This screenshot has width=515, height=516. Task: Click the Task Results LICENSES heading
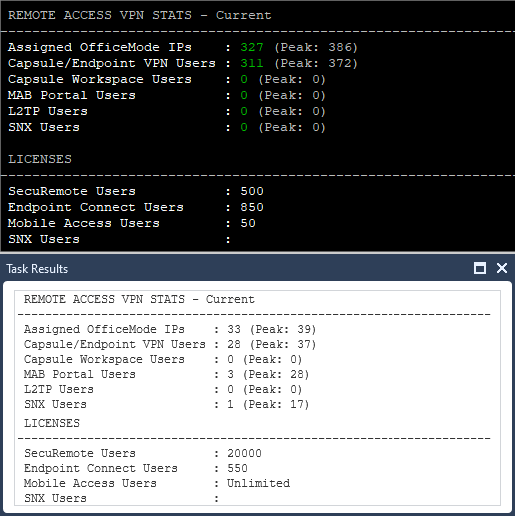52,423
